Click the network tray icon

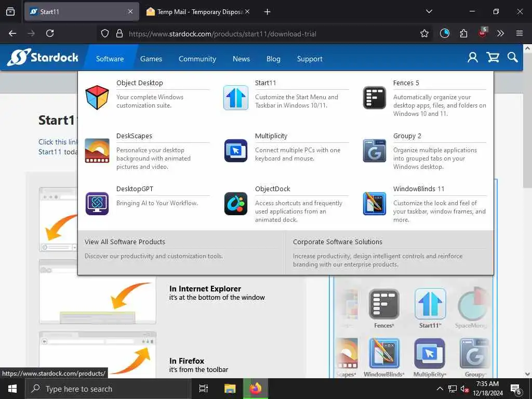(453, 389)
